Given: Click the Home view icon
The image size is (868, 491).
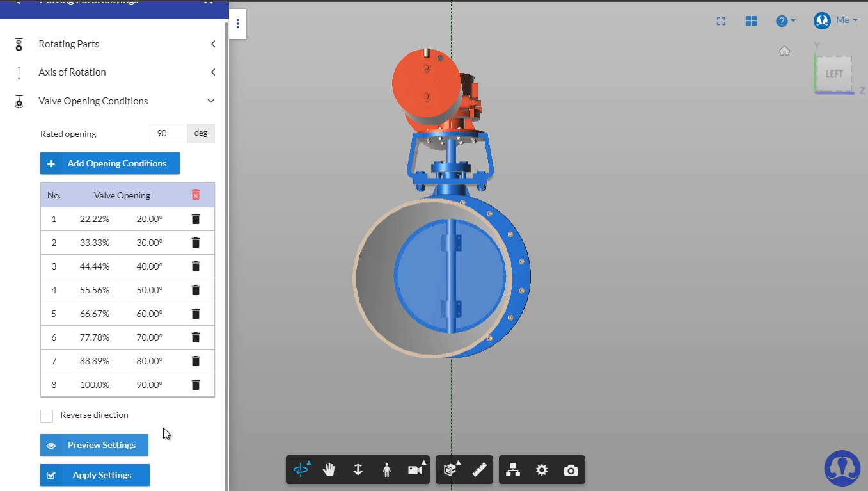Looking at the screenshot, I should (x=784, y=51).
